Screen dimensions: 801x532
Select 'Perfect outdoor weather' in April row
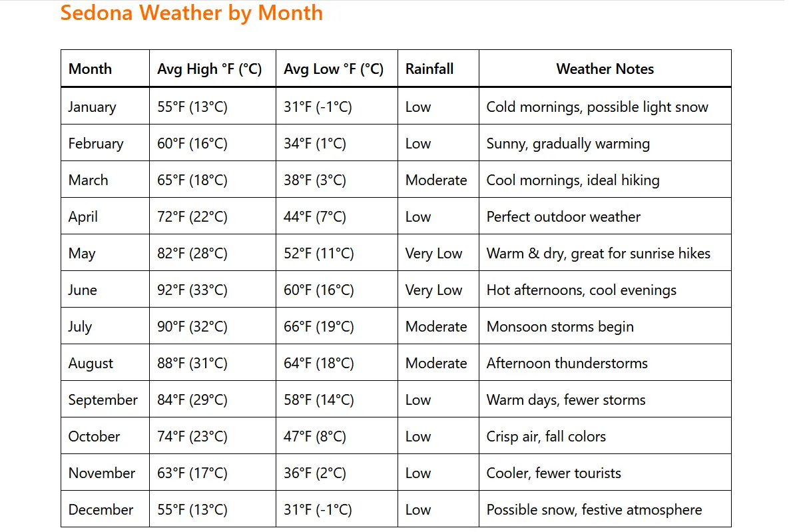[563, 216]
